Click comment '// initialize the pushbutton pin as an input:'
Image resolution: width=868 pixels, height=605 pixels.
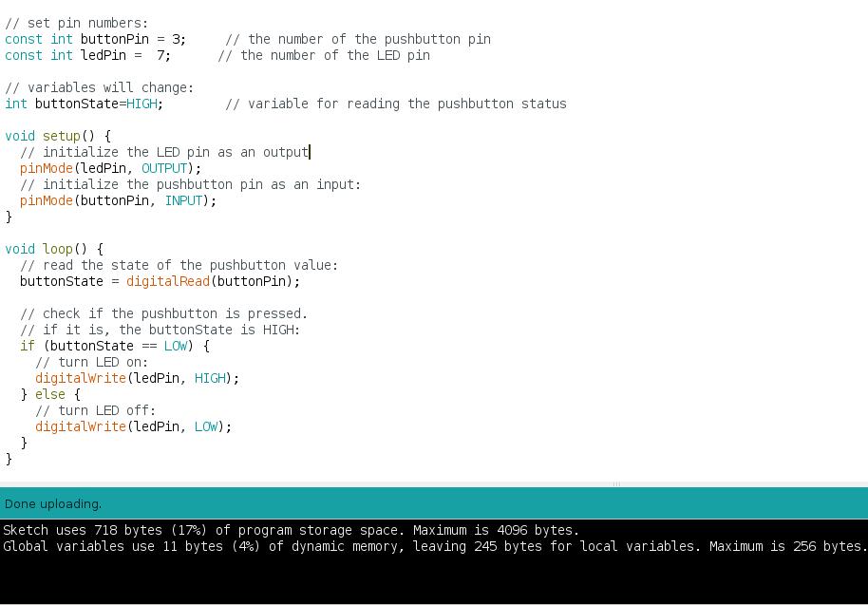tap(191, 184)
